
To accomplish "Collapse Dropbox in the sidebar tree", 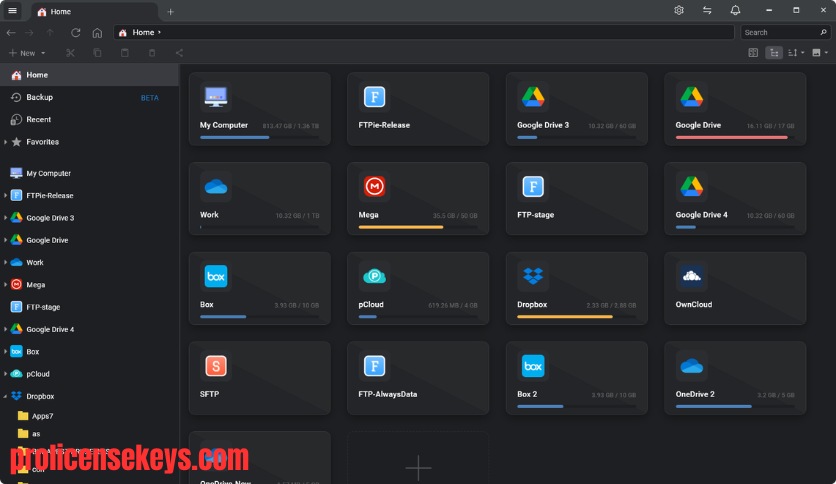I will [x=5, y=396].
